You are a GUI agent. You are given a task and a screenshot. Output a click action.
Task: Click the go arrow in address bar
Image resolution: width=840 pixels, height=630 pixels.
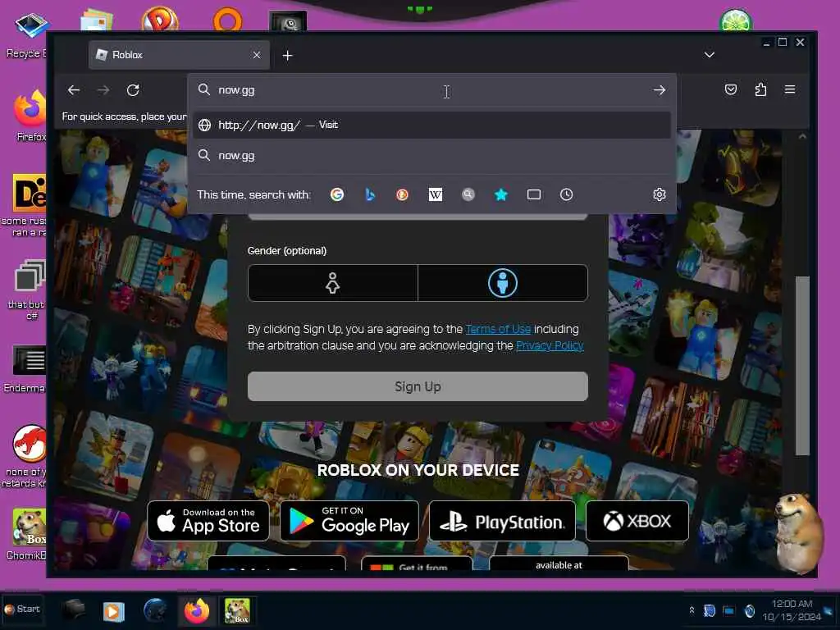click(x=660, y=90)
